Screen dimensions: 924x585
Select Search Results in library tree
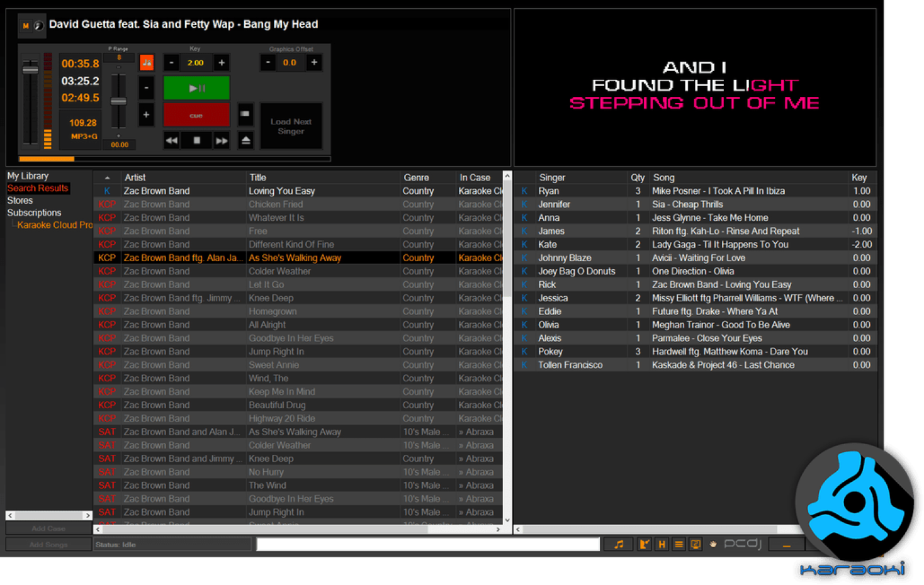(x=38, y=188)
